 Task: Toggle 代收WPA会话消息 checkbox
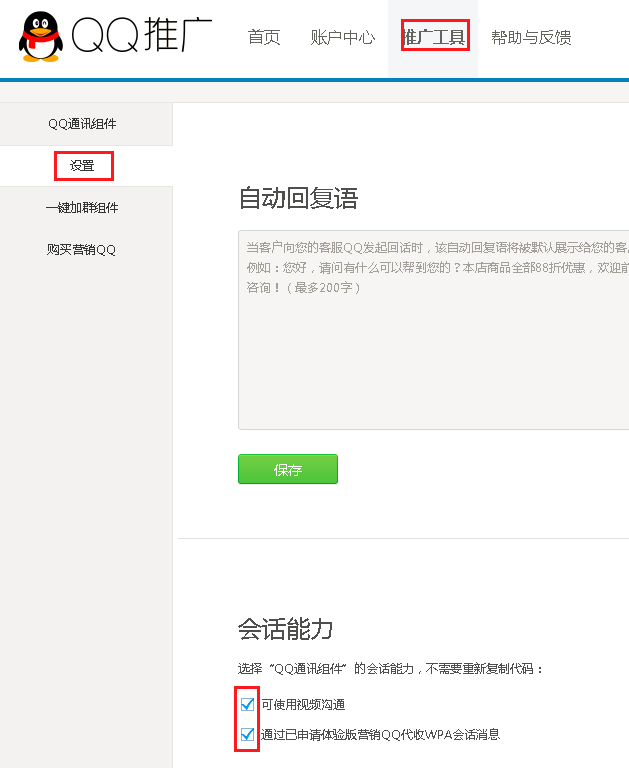[247, 734]
